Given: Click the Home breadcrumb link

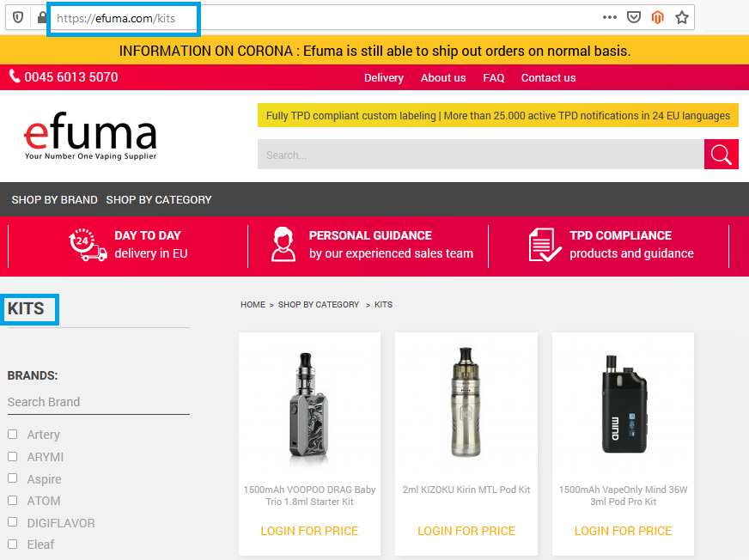Looking at the screenshot, I should [x=253, y=305].
